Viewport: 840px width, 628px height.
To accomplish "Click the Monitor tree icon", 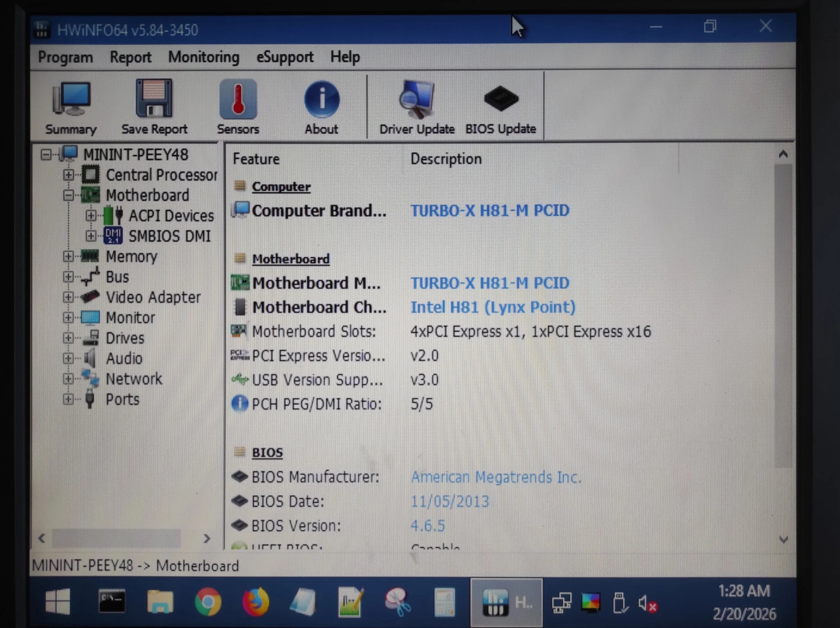I will pos(90,317).
